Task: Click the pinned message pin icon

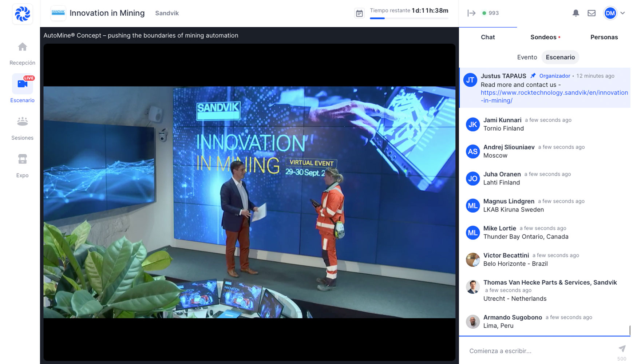Action: [533, 76]
